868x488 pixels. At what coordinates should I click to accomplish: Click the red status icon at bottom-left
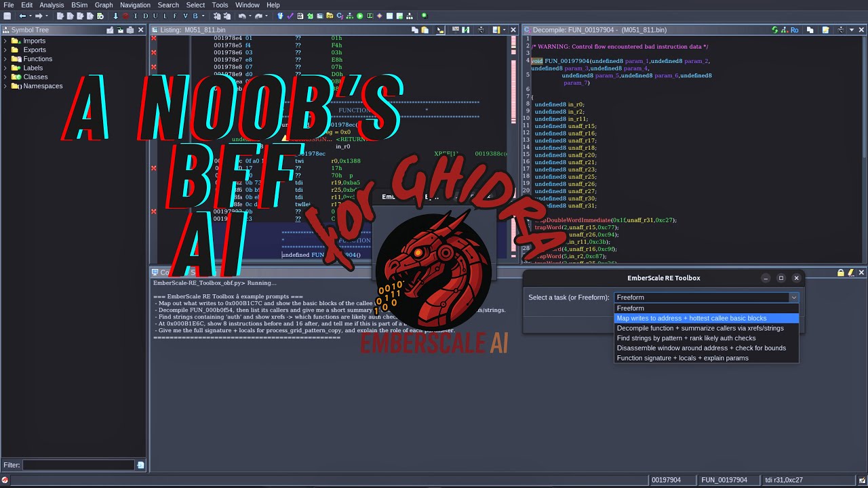tap(5, 481)
